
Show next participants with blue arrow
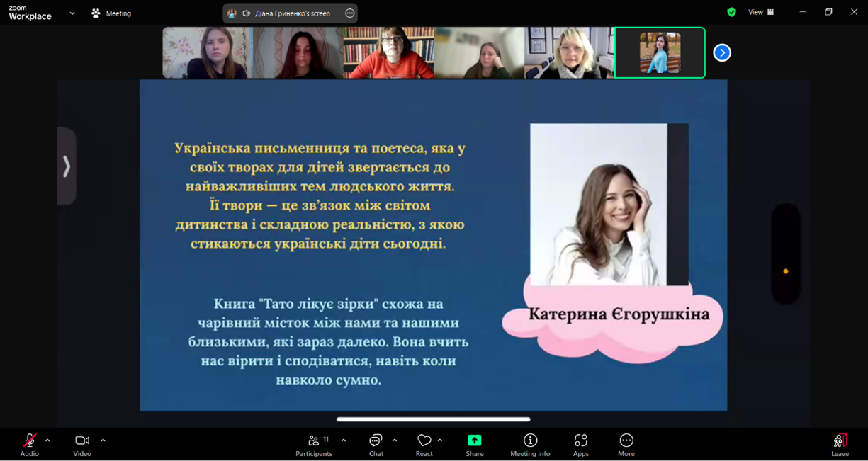721,53
